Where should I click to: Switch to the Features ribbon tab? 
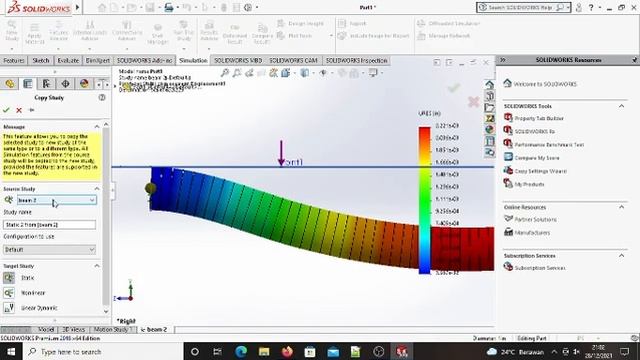click(14, 60)
